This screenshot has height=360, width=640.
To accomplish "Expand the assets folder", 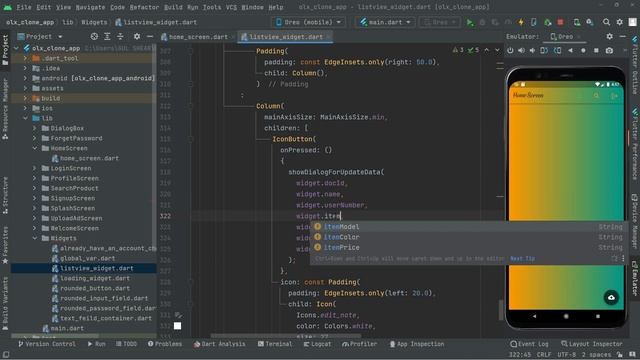I will click(x=25, y=88).
